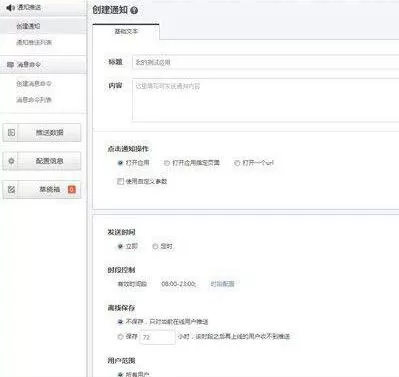The width and height of the screenshot is (399, 377).
Task: Open the 推送数据 button
Action: coord(42,133)
